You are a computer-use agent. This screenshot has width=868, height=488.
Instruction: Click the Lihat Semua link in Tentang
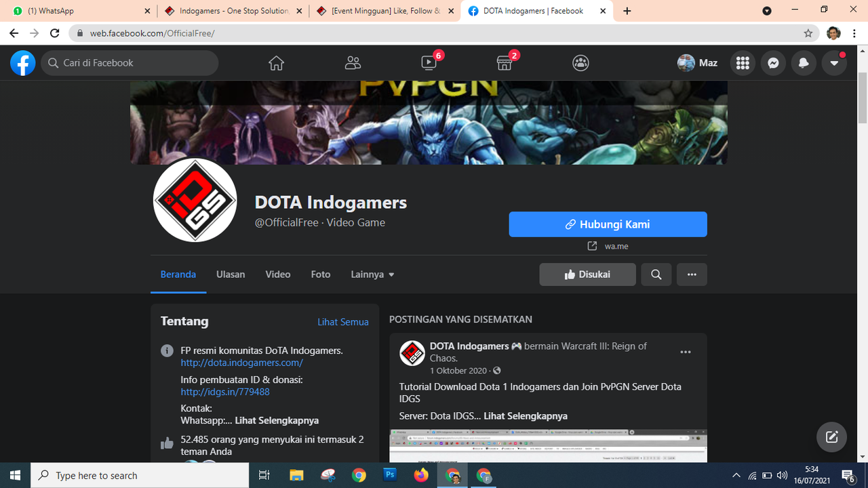[x=343, y=322]
